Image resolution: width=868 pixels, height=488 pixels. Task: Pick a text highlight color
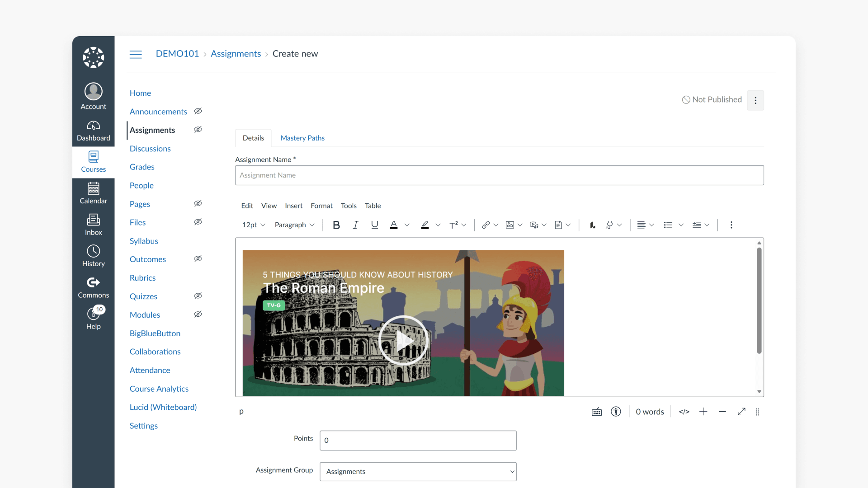[x=425, y=225]
